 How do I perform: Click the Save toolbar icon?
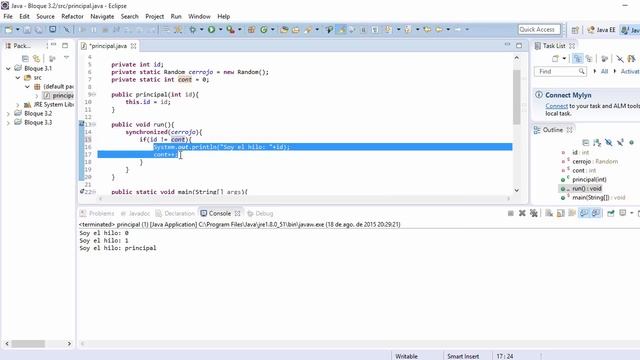tap(27, 29)
